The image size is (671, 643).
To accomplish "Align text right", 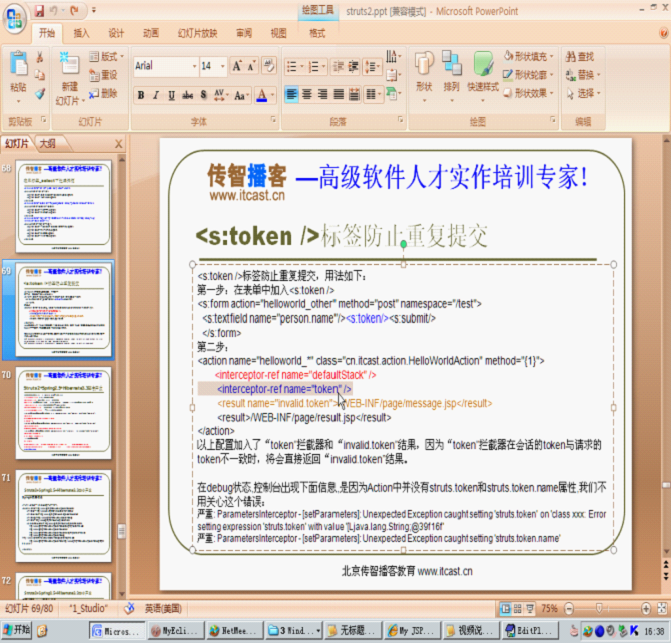I will pyautogui.click(x=323, y=94).
